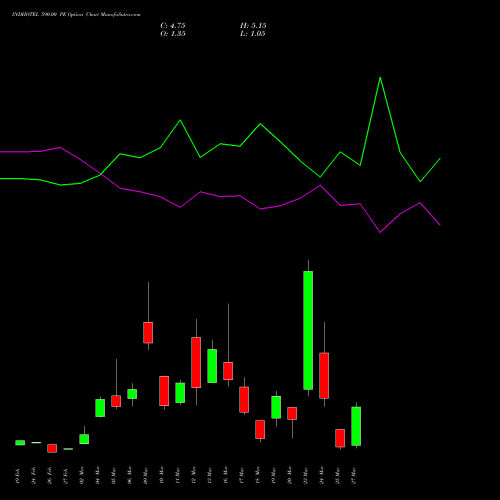Click the last green candle for 27 Mar
This screenshot has height=500, width=500.
point(356,426)
